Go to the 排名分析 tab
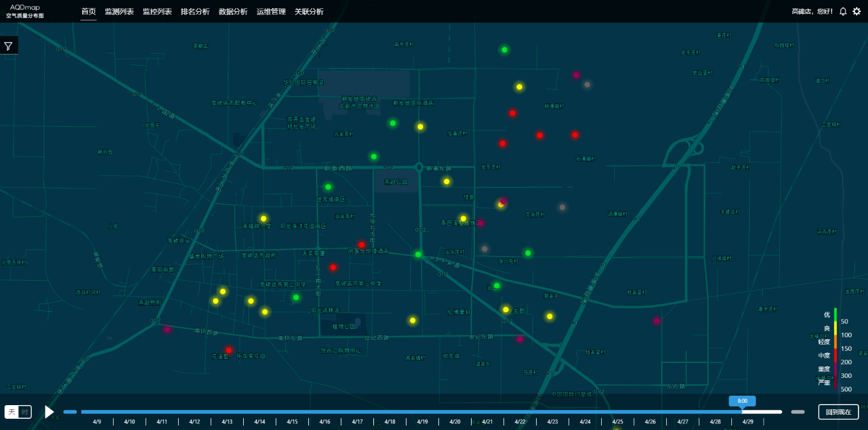 [195, 11]
